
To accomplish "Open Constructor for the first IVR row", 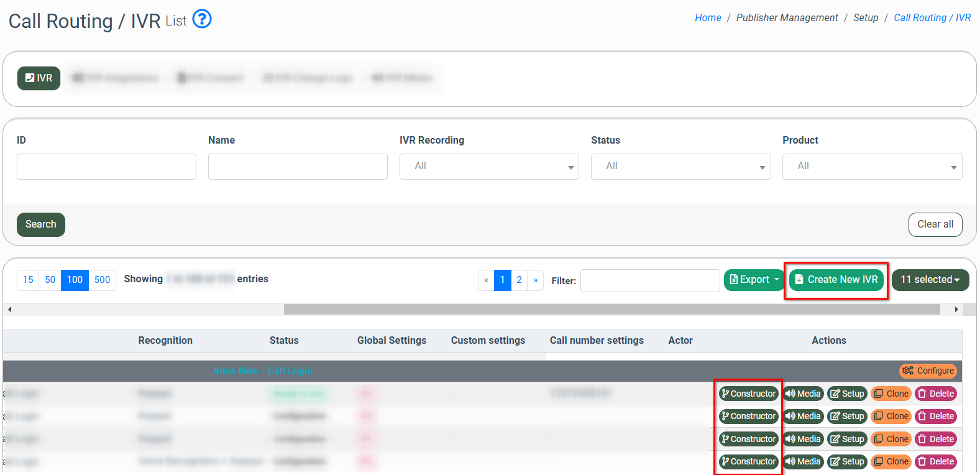I will 748,394.
